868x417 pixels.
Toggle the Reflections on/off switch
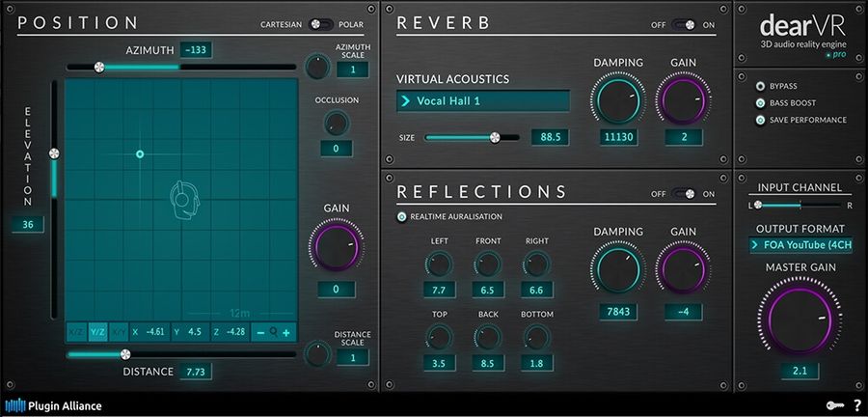684,194
